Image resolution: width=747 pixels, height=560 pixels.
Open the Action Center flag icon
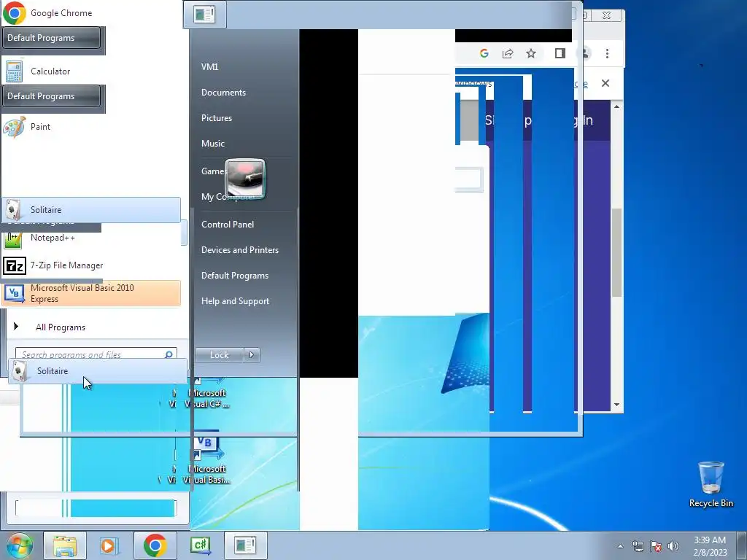pyautogui.click(x=656, y=546)
